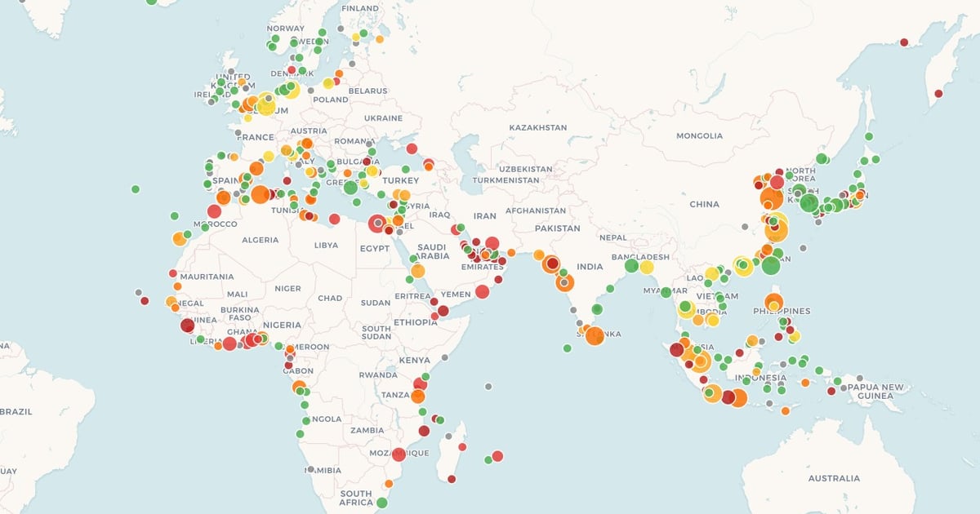Click the red marker over Mozambique label
980x514 pixels.
tap(399, 454)
